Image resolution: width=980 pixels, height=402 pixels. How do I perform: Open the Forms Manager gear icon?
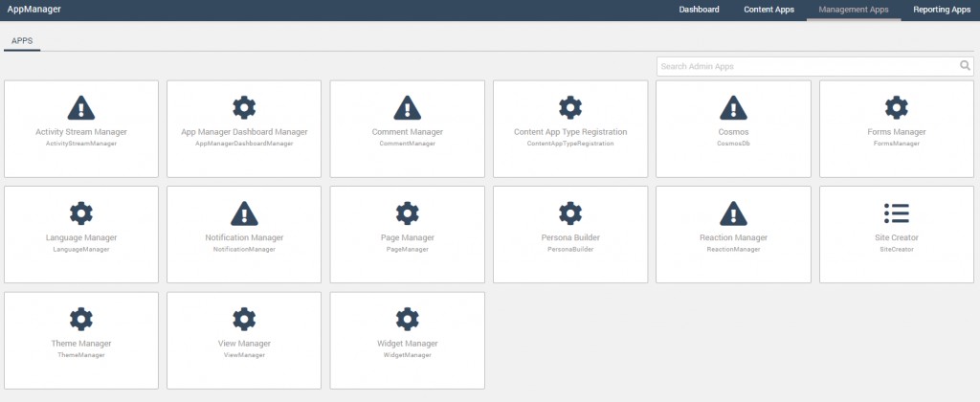click(896, 107)
